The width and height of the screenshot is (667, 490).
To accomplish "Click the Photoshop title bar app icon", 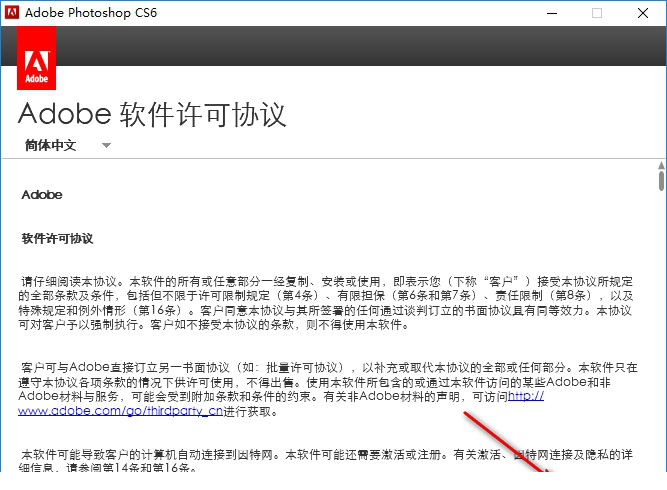I will (12, 12).
